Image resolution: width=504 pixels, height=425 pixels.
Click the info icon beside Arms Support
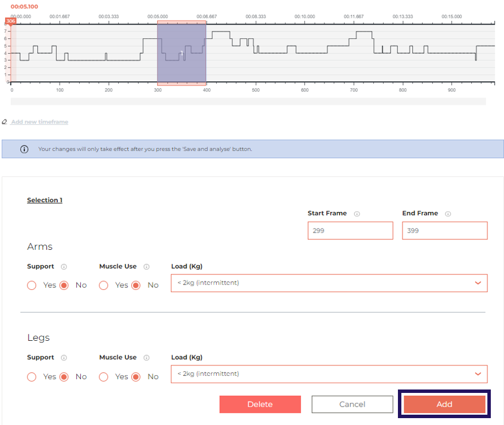tap(63, 266)
